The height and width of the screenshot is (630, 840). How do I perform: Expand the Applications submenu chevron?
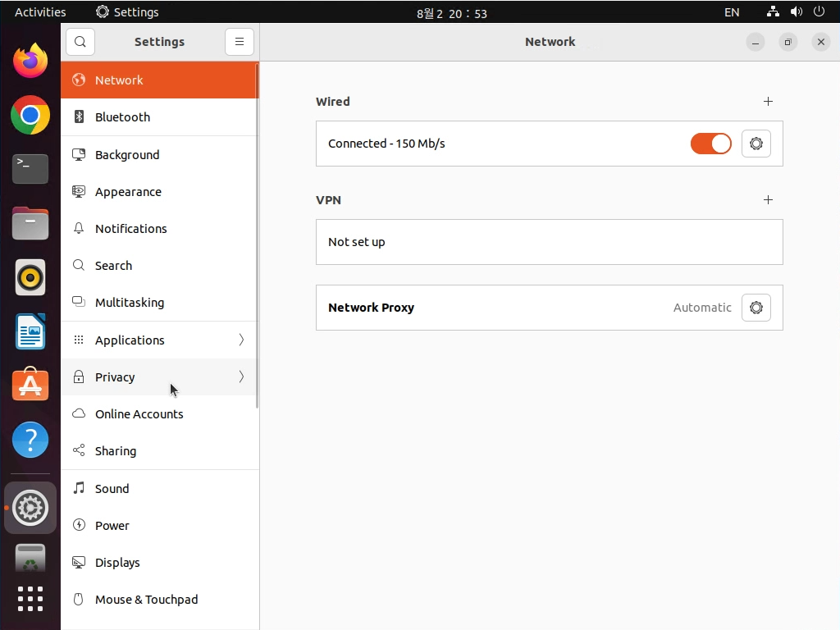pos(241,340)
